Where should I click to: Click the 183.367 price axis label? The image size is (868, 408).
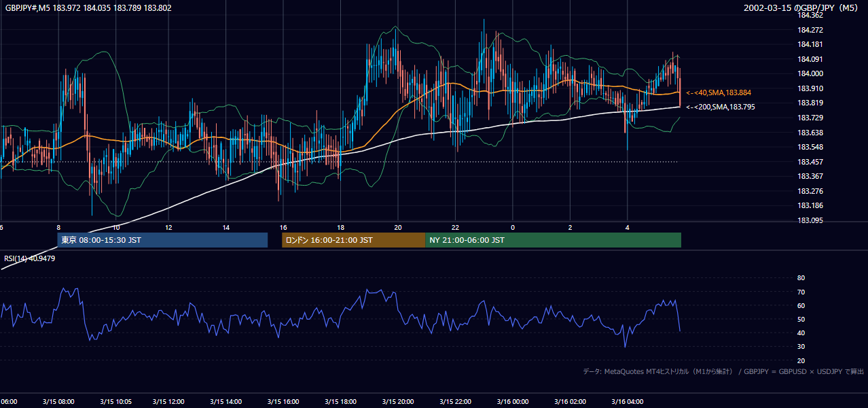pyautogui.click(x=810, y=176)
